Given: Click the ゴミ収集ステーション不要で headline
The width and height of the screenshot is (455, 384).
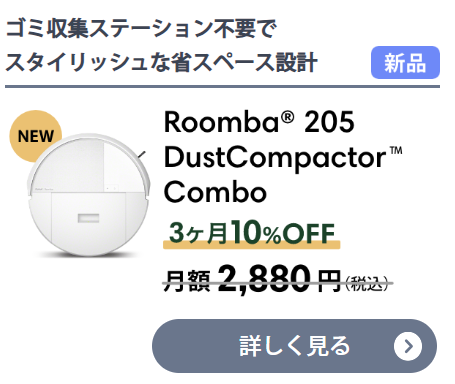Looking at the screenshot, I should click(141, 29).
